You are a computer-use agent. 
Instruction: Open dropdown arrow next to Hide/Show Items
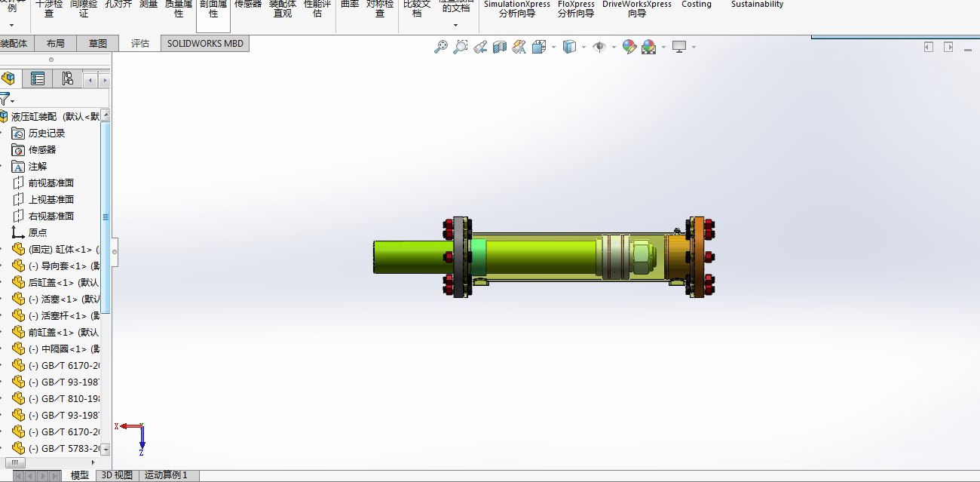(x=614, y=47)
